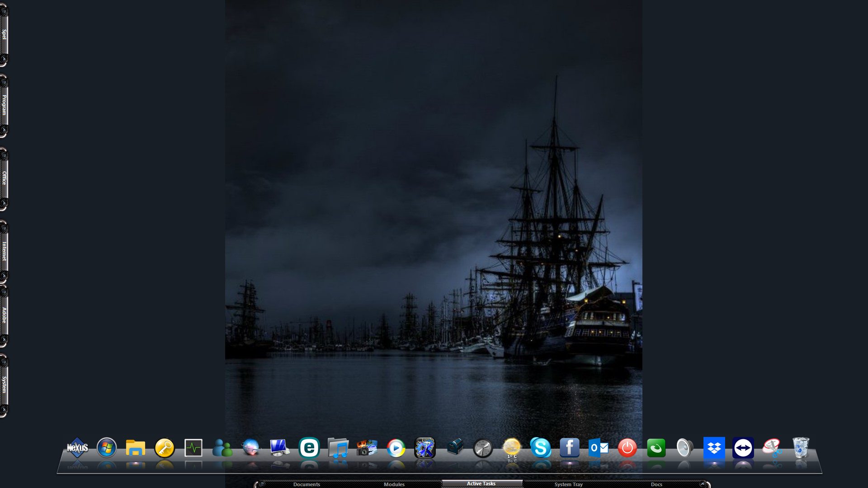Screen dimensions: 868x488
Task: Open Skype from the dock
Action: coord(541,448)
